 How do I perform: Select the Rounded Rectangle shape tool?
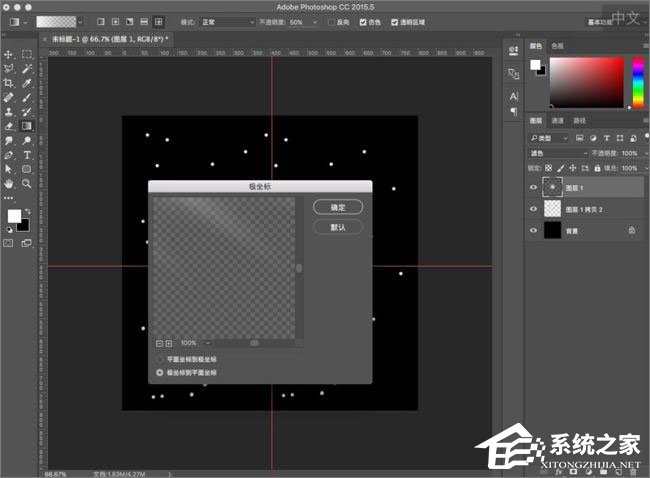(27, 169)
